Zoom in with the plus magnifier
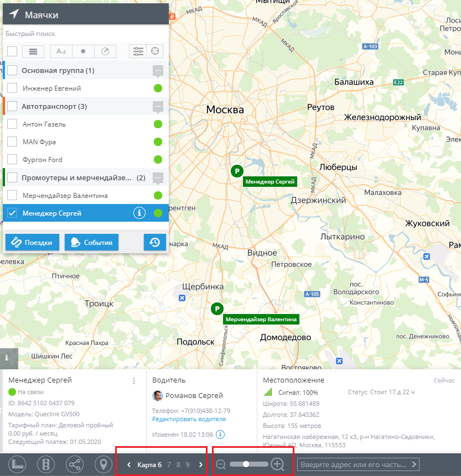Image resolution: width=461 pixels, height=476 pixels. tap(277, 464)
